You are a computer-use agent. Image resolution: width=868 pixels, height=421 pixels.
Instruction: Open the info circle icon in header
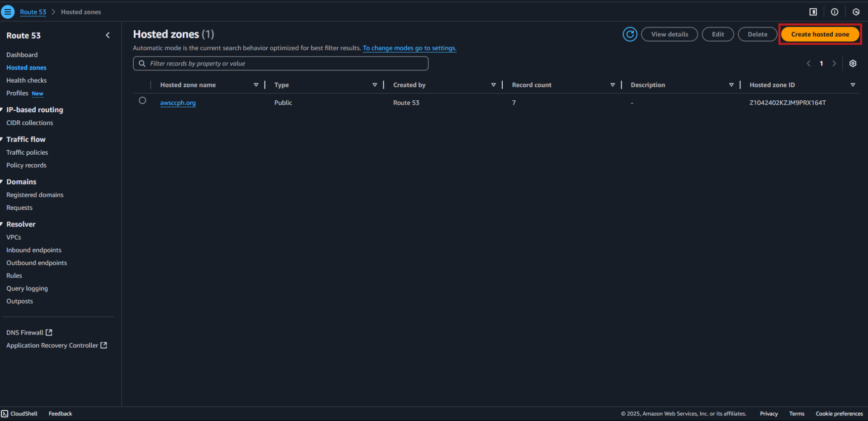pyautogui.click(x=835, y=12)
